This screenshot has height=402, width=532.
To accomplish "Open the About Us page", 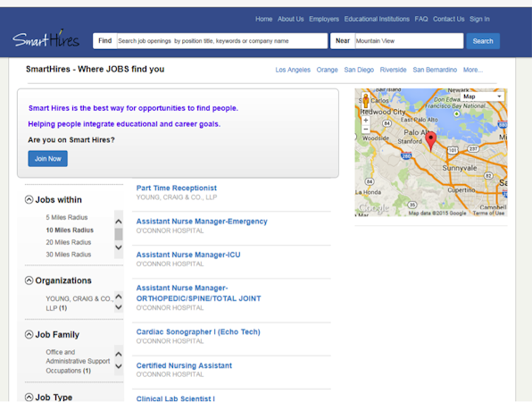I will 290,19.
